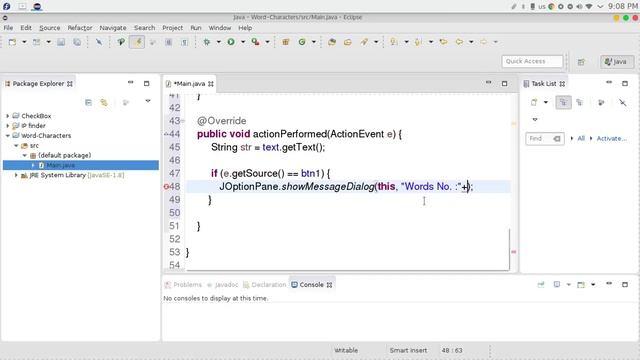Click Collapse All in Package Explorer
The image size is (640, 360).
pos(88,102)
